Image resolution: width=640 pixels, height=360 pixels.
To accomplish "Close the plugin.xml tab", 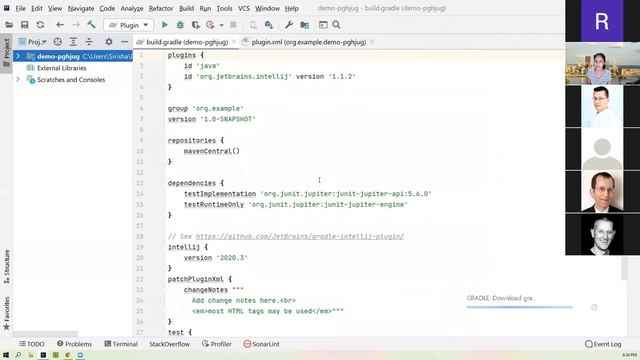I will (372, 42).
